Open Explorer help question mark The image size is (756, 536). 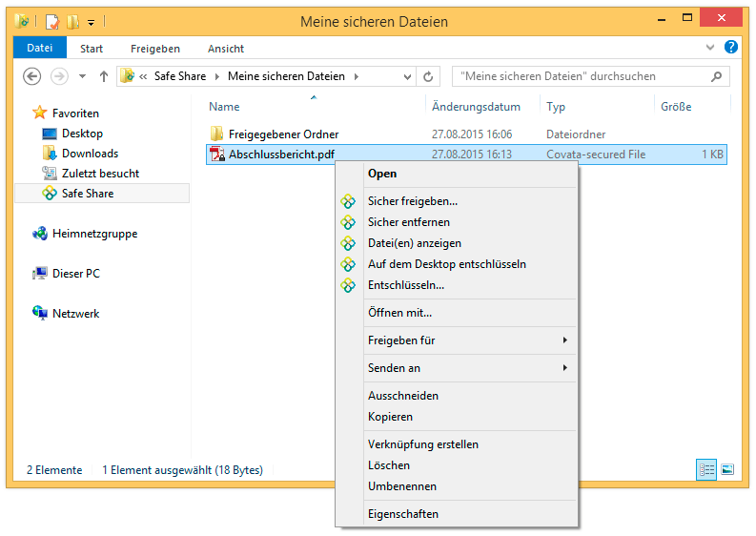[x=731, y=48]
